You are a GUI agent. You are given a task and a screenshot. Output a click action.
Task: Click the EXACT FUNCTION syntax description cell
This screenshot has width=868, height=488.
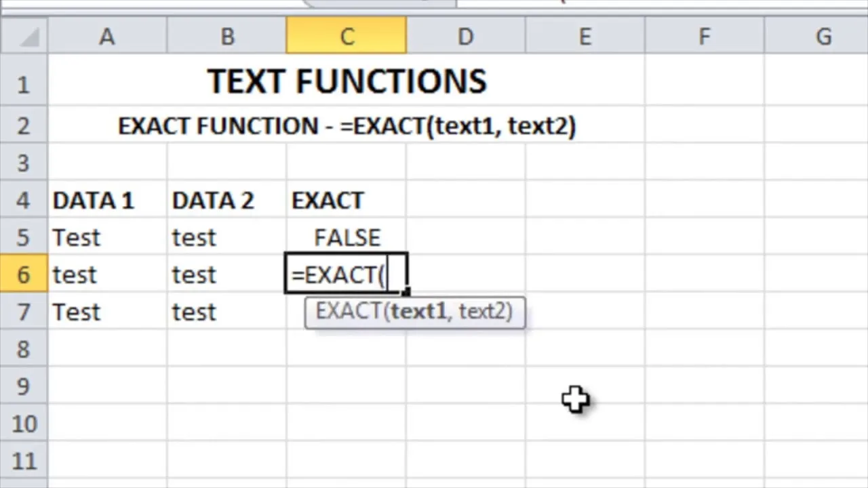pos(347,125)
